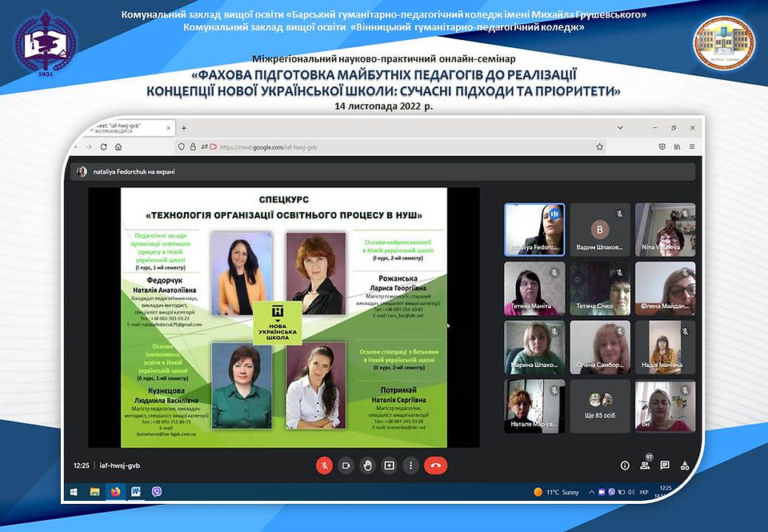Click the camera permission indicator in address bar

pos(213,146)
